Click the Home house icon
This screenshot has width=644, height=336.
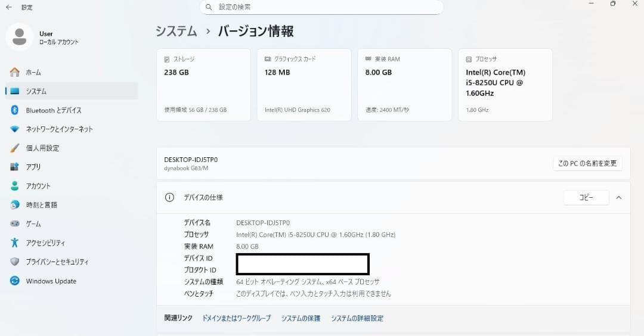pyautogui.click(x=15, y=72)
